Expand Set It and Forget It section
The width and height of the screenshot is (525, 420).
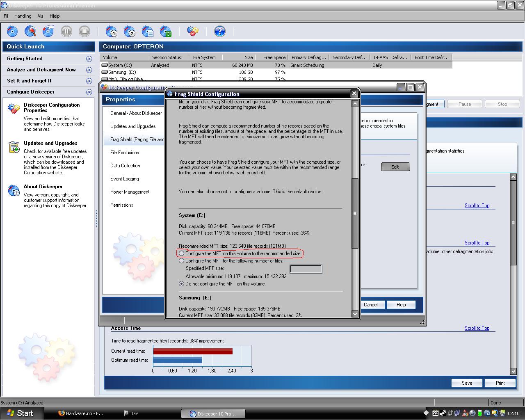click(x=89, y=81)
